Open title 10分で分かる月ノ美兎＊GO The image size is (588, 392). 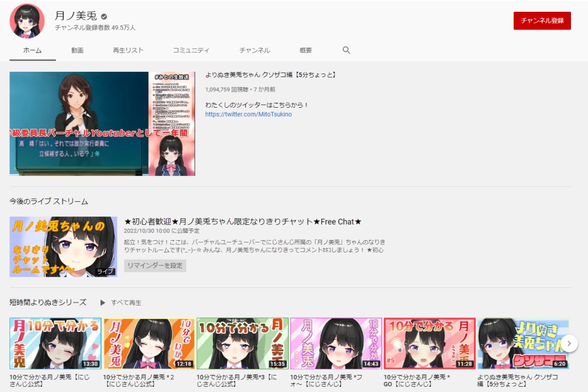click(x=417, y=380)
